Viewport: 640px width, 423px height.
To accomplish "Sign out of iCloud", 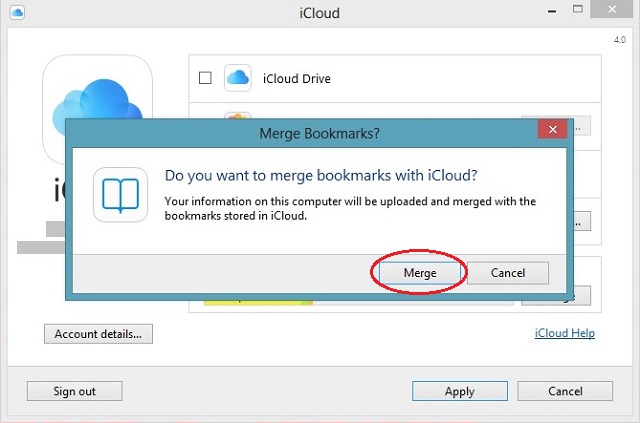I will pyautogui.click(x=74, y=391).
